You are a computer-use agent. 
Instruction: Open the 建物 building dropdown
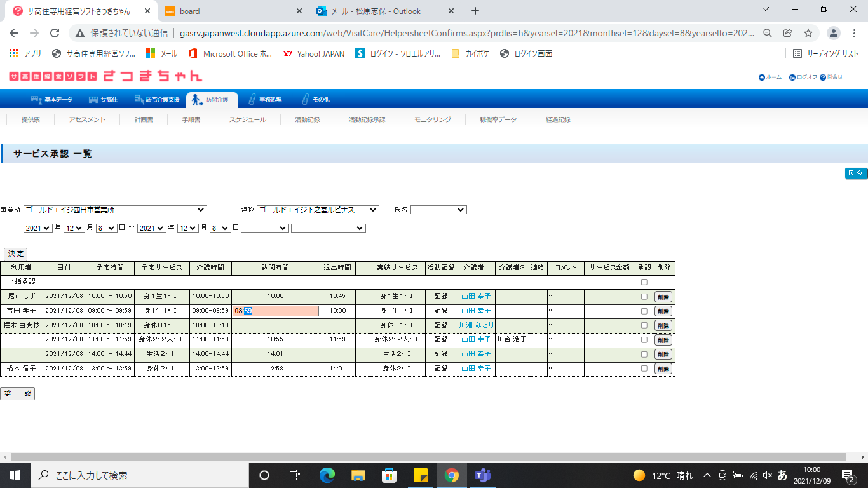tap(318, 210)
